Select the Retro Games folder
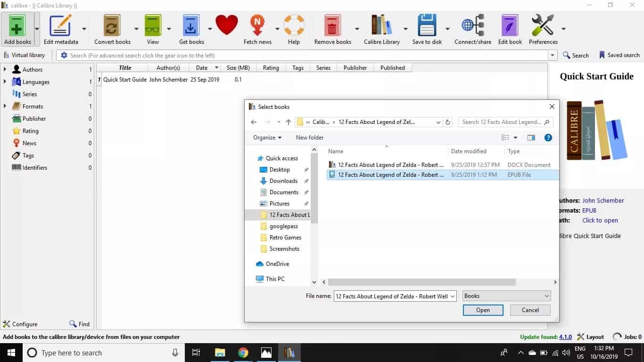 [x=285, y=238]
